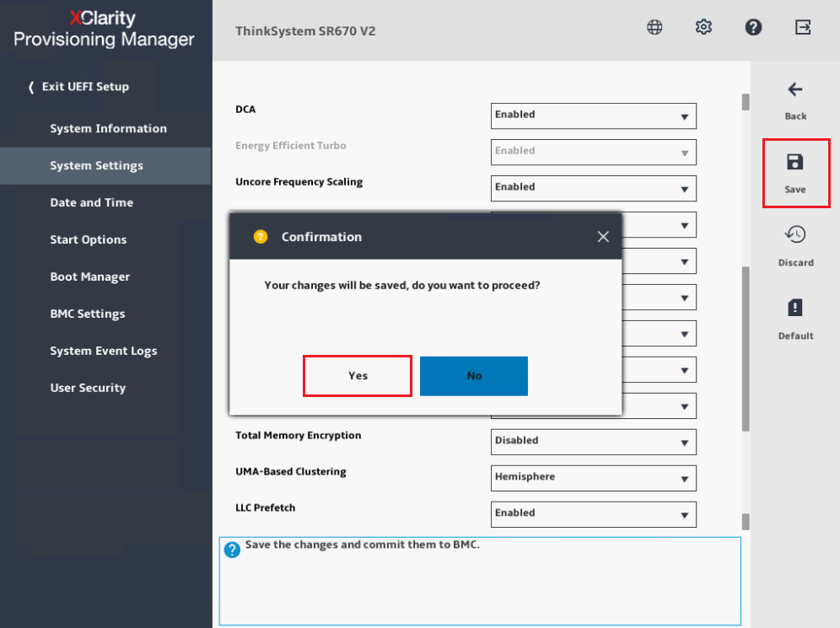Open User Security section
840x628 pixels.
[x=88, y=388]
